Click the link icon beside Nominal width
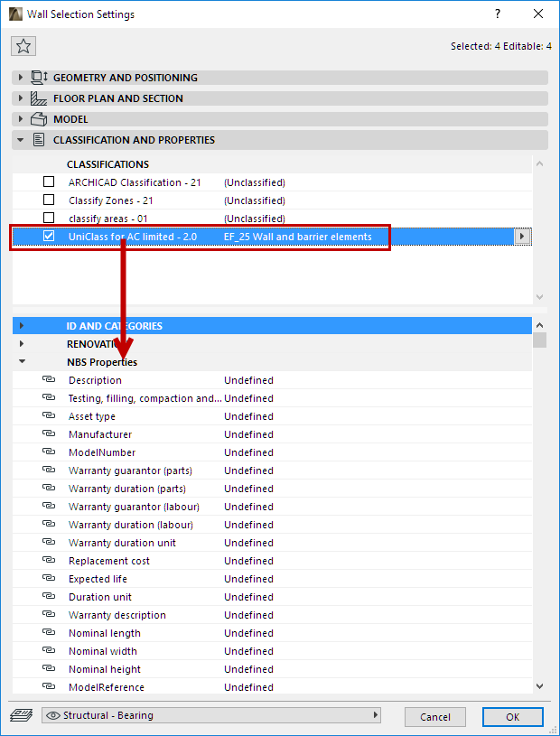The image size is (560, 736). [49, 651]
